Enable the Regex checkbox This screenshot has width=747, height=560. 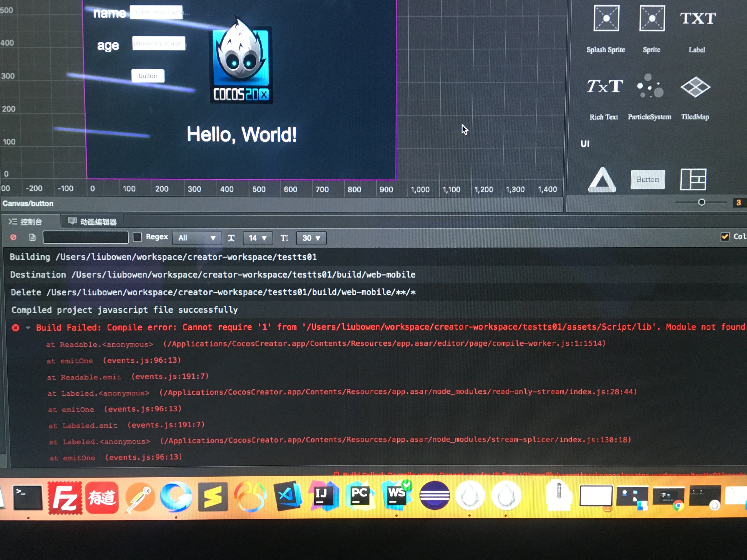[x=137, y=237]
